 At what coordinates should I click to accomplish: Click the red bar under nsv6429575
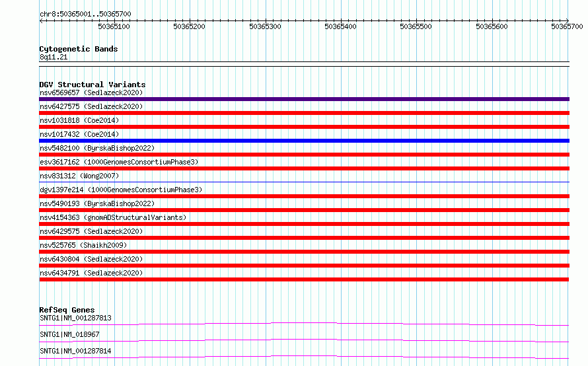point(304,238)
